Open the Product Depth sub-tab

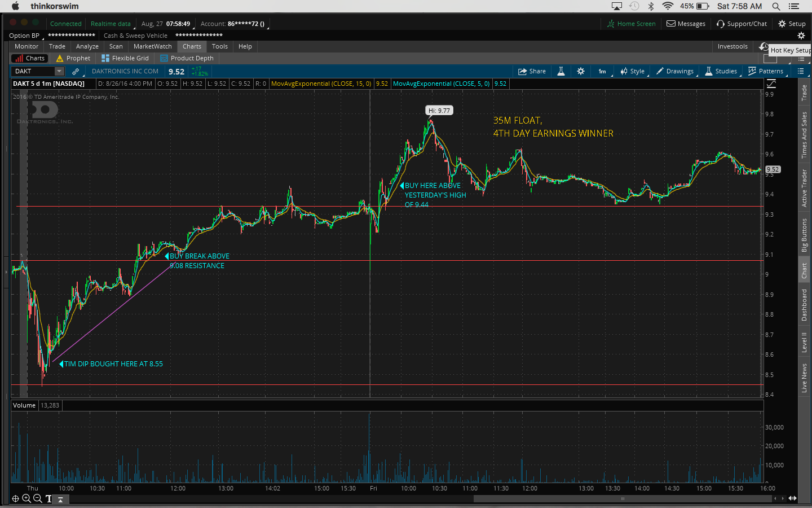[x=187, y=58]
